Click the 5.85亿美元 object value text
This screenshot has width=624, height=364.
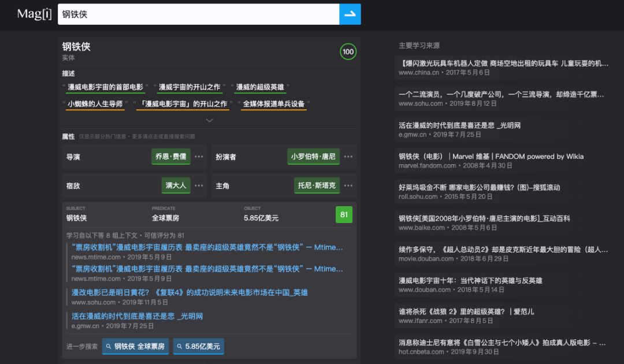click(261, 218)
